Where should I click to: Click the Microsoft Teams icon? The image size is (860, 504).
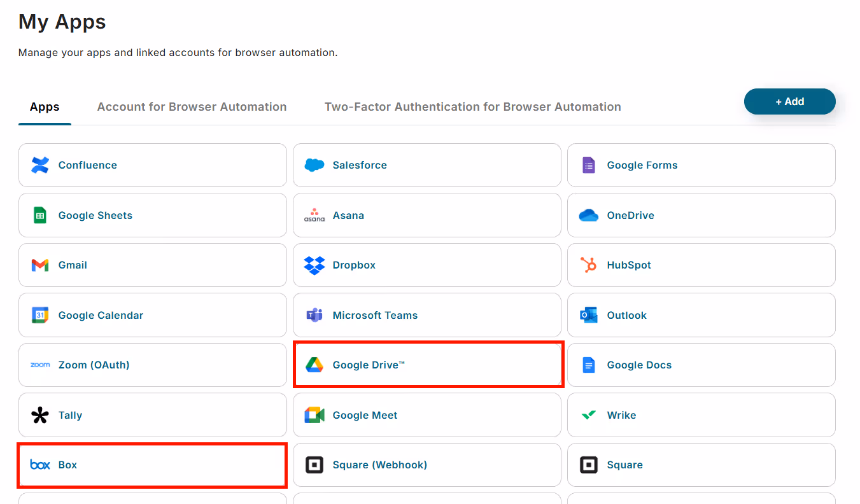(x=314, y=315)
